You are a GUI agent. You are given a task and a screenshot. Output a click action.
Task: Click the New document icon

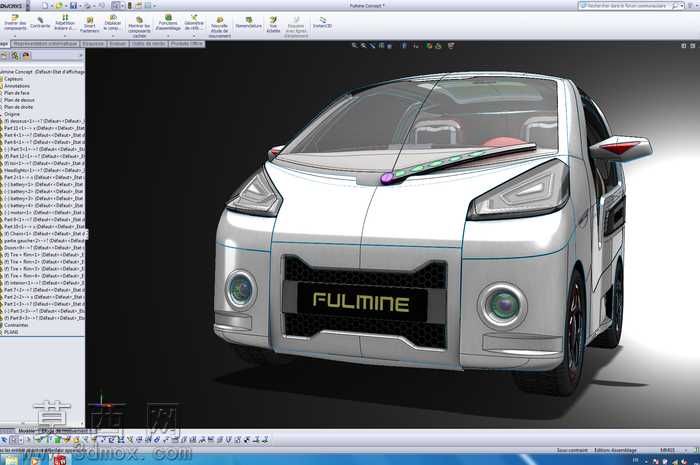[x=45, y=5]
